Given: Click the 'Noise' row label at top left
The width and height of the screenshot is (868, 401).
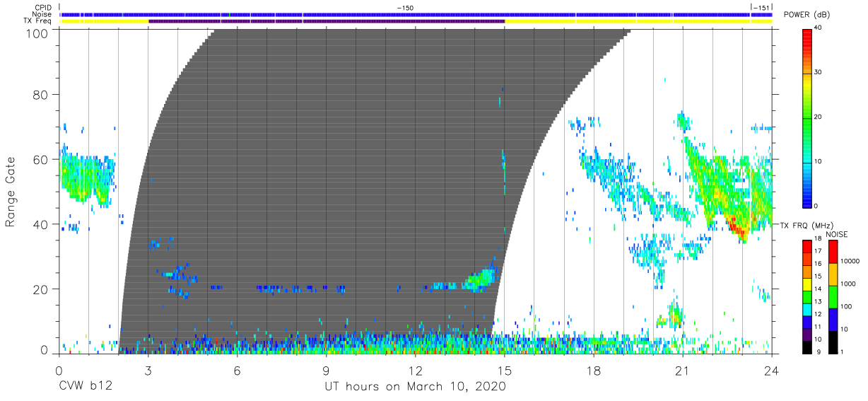Looking at the screenshot, I should pyautogui.click(x=42, y=14).
